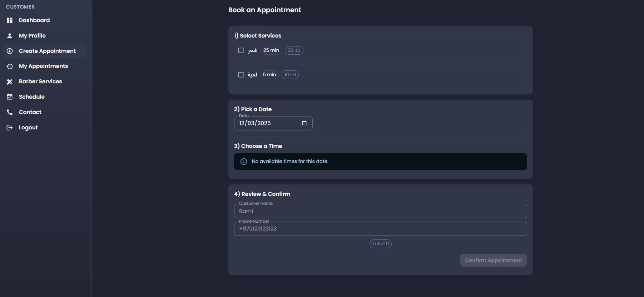Click the شعر service name text
The height and width of the screenshot is (297, 644).
[x=253, y=50]
